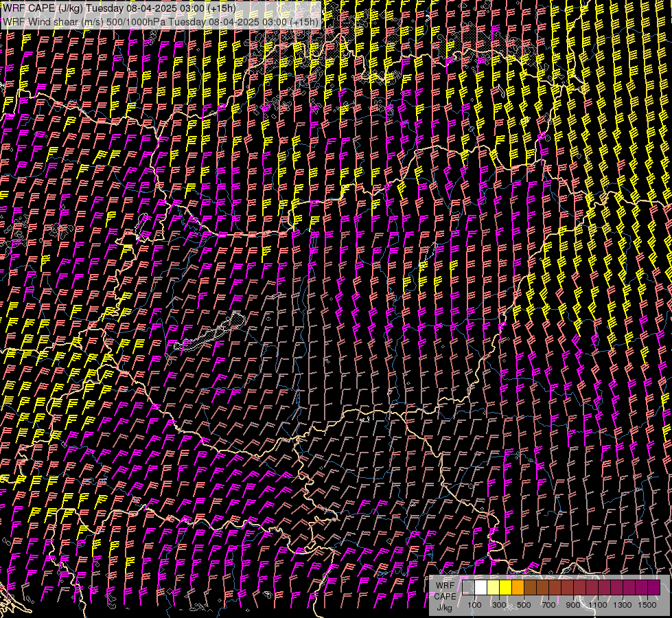672x618 pixels.
Task: Click the elongated white-outlined lake on the map
Action: pos(209,333)
